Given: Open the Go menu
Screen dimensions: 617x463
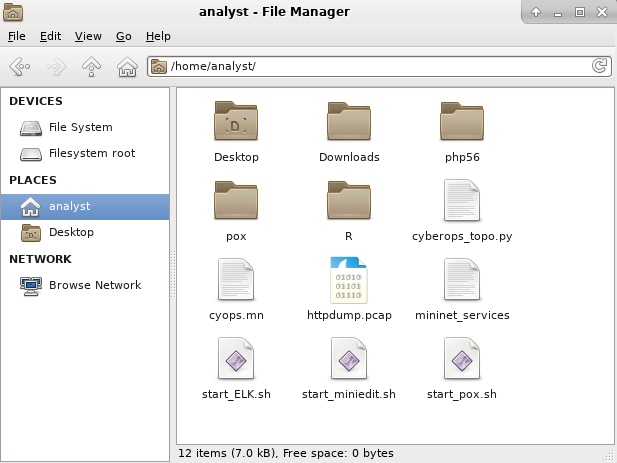Looking at the screenshot, I should [124, 36].
